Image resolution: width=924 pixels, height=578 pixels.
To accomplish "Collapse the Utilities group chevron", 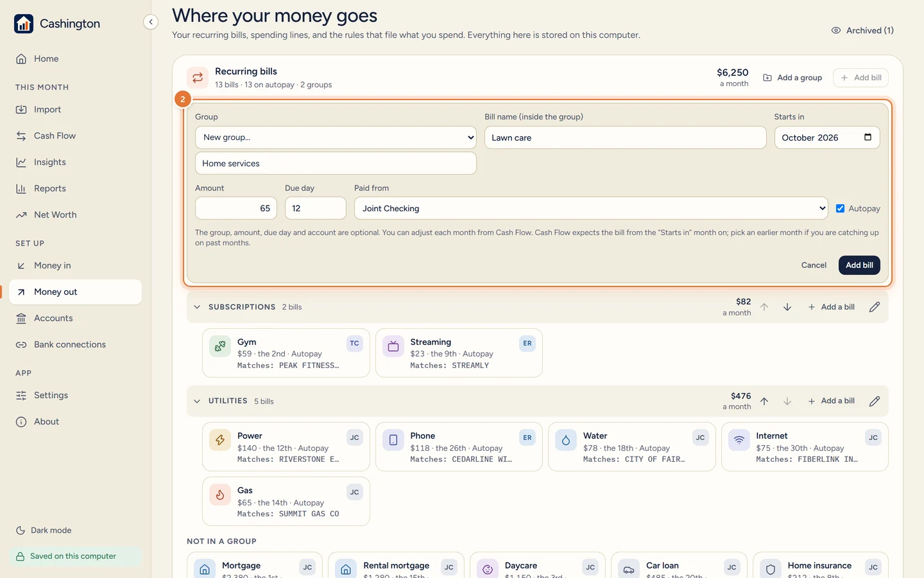I will [x=197, y=401].
